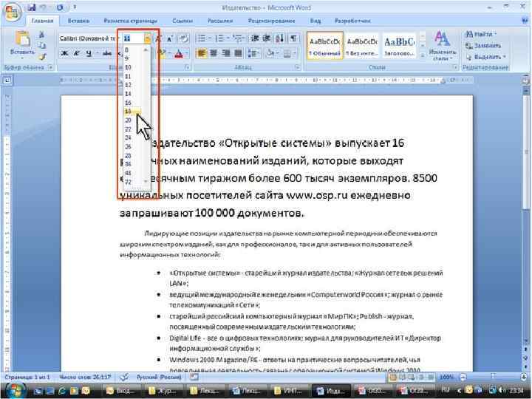The image size is (532, 399).
Task: Click 100% zoom level button
Action: click(446, 377)
